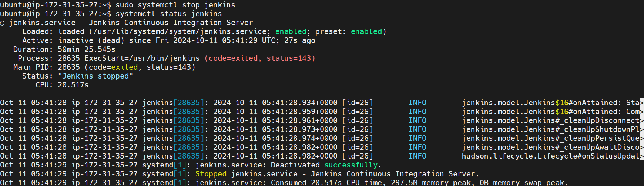Click the first INFO label in the log
This screenshot has height=186, width=644.
[417, 103]
